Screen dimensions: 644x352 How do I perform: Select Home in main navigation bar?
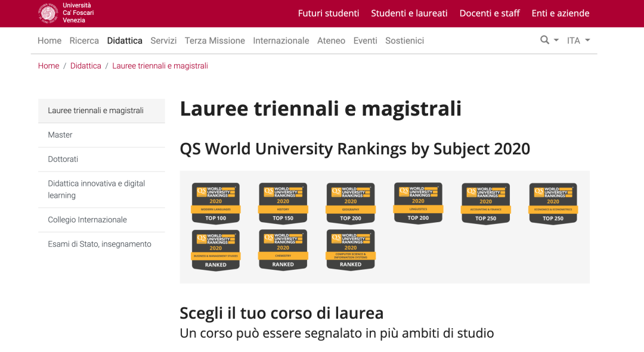(x=49, y=41)
